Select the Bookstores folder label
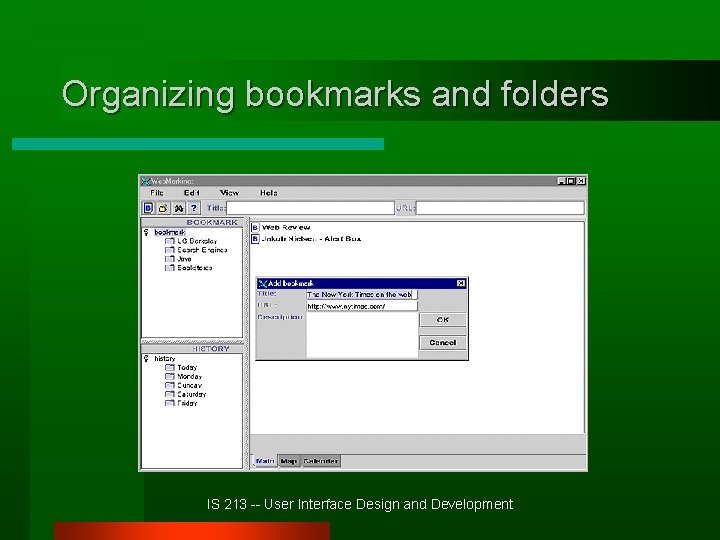Image resolution: width=720 pixels, height=540 pixels. pyautogui.click(x=195, y=268)
